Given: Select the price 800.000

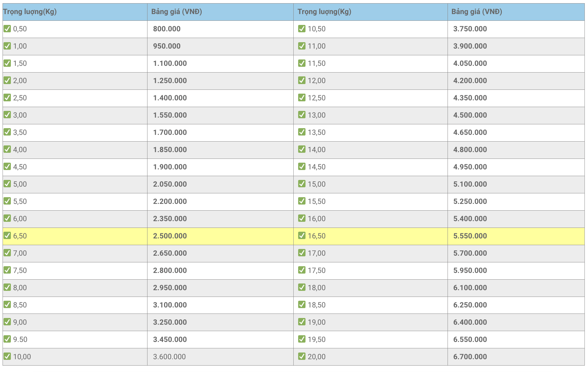Looking at the screenshot, I should pos(167,29).
